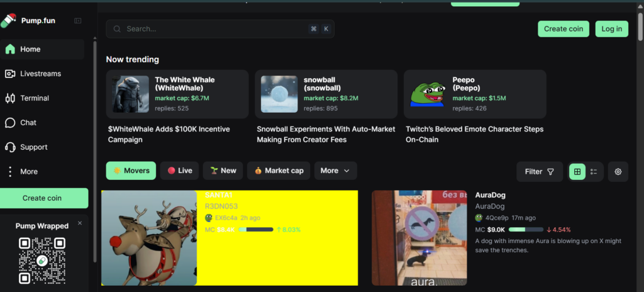Open $WhiteWhale Adds $100K Incentive headline

point(169,135)
